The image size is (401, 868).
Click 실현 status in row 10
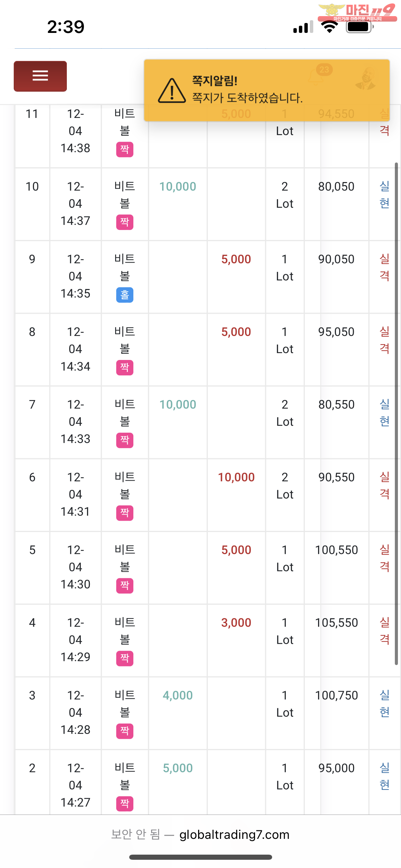tap(385, 195)
